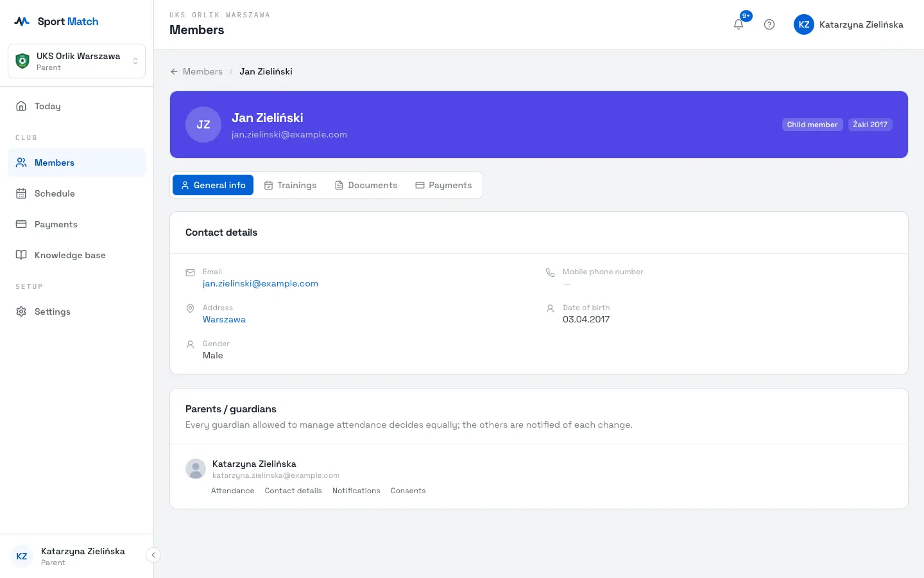This screenshot has height=578, width=924.
Task: Switch to the Payments tab
Action: (x=443, y=185)
